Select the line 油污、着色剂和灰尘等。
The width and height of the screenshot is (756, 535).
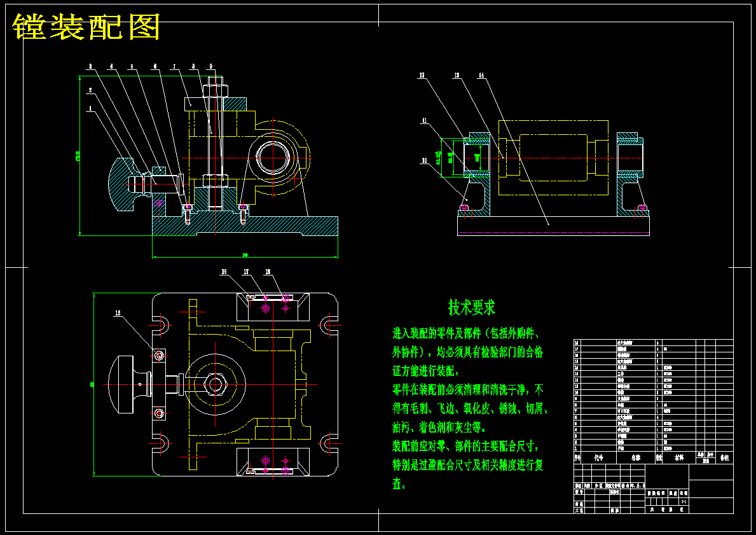point(439,427)
